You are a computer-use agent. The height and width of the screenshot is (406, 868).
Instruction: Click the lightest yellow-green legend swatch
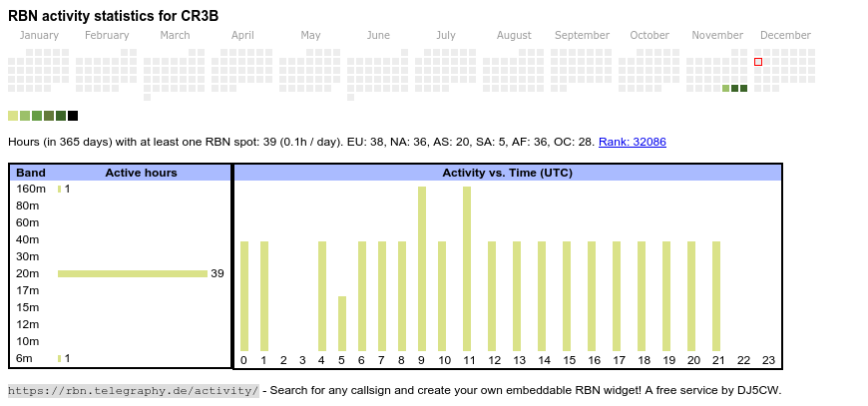tap(13, 116)
